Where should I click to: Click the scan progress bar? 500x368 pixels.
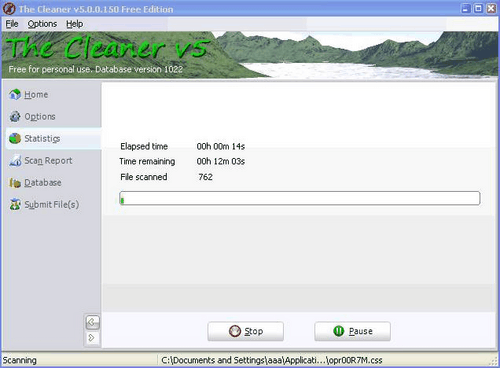[x=300, y=198]
